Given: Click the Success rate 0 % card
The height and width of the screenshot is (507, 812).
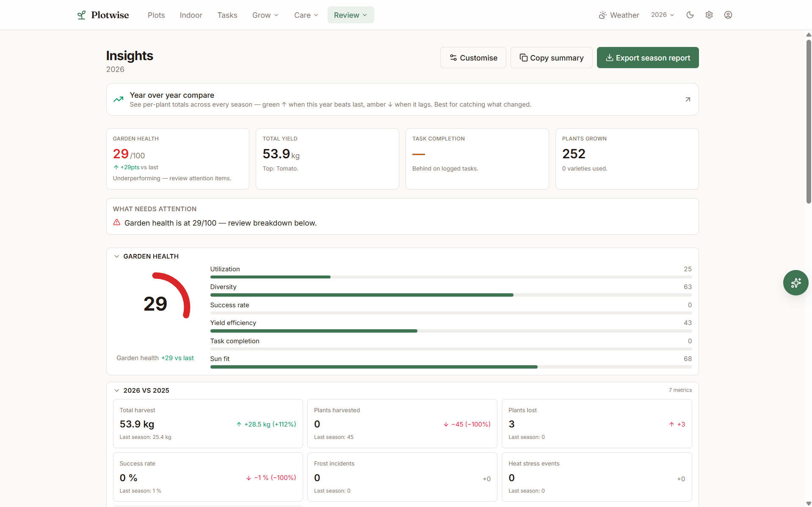Looking at the screenshot, I should [208, 477].
